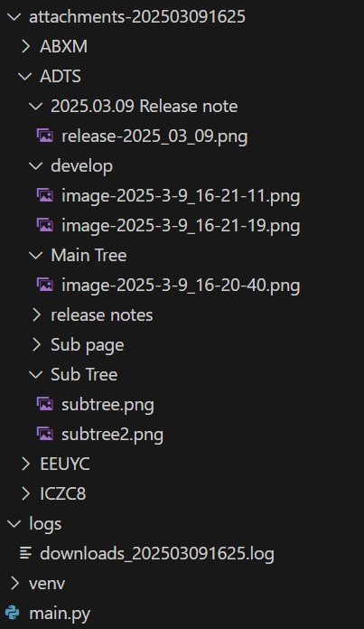Collapse the 2025.03.09 Release note folder
The width and height of the screenshot is (364, 629).
pyautogui.click(x=36, y=107)
